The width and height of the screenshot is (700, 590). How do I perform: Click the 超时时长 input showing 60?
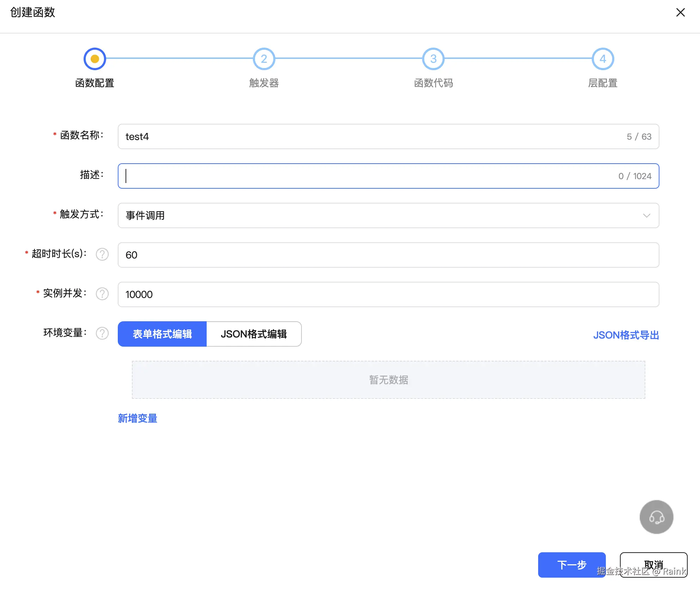pos(388,255)
